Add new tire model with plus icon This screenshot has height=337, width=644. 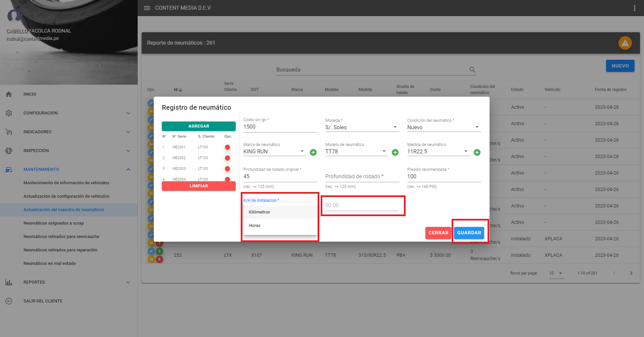click(x=395, y=152)
